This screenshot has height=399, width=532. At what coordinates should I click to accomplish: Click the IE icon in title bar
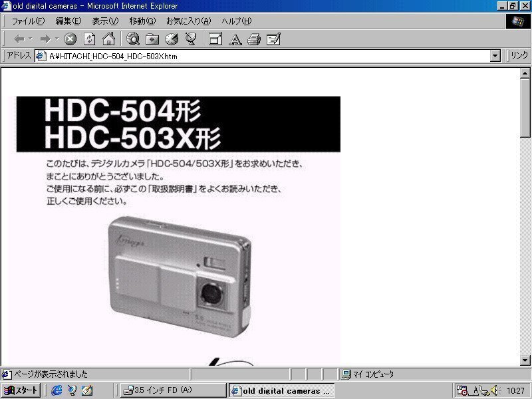tap(7, 6)
